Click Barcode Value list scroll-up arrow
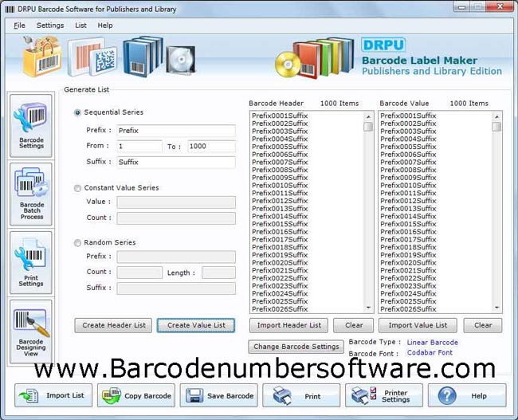518x420 pixels. (496, 116)
